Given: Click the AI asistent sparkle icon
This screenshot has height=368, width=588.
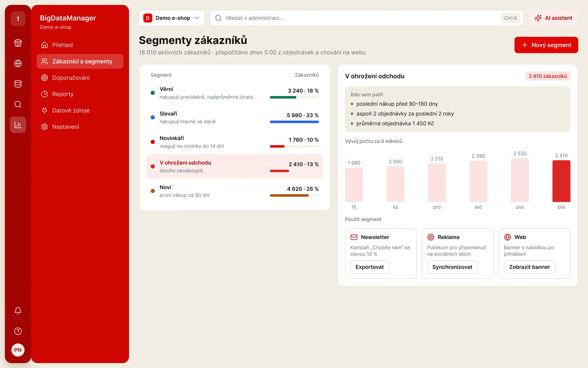Looking at the screenshot, I should 538,18.
